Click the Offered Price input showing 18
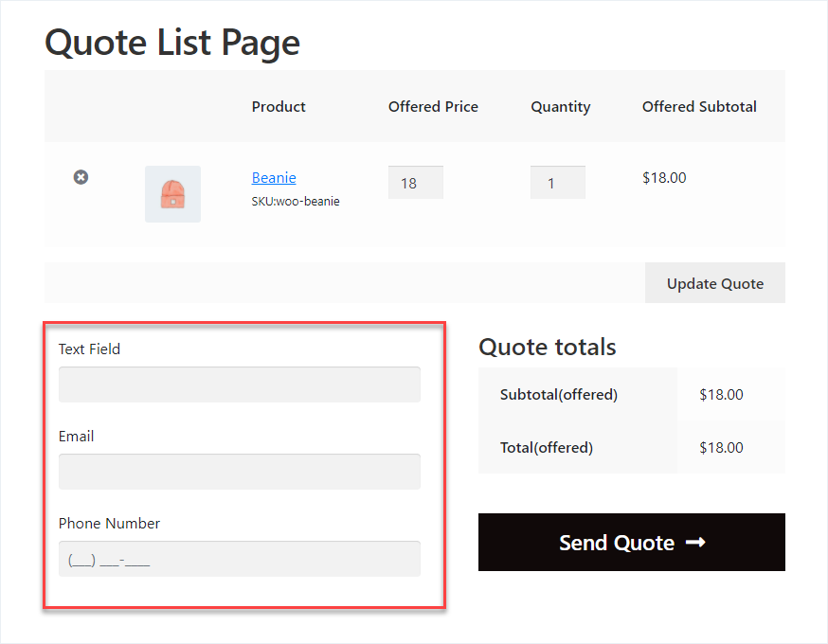Image resolution: width=828 pixels, height=644 pixels. point(415,182)
